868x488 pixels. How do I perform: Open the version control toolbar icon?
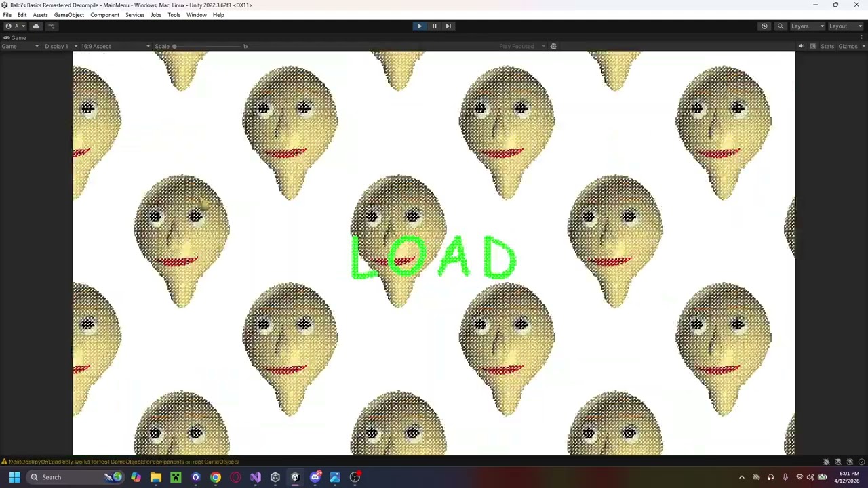click(x=51, y=26)
